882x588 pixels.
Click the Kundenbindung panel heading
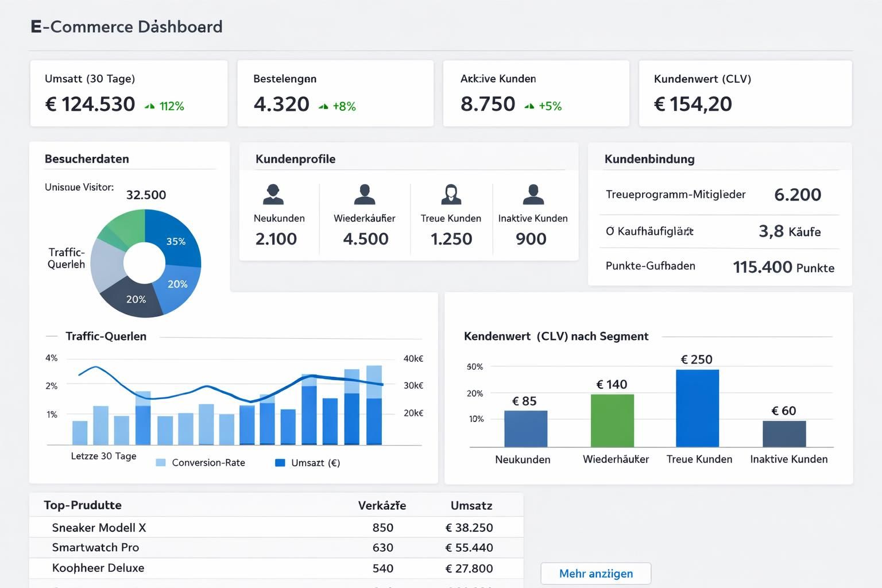649,159
